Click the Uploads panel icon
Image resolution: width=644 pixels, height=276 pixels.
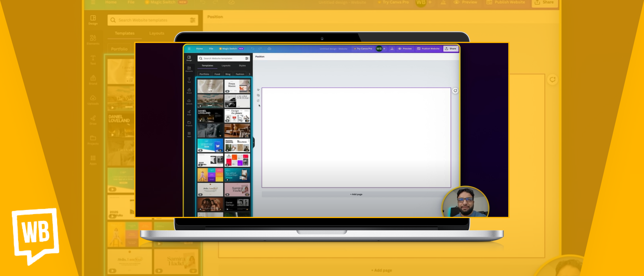pyautogui.click(x=189, y=104)
